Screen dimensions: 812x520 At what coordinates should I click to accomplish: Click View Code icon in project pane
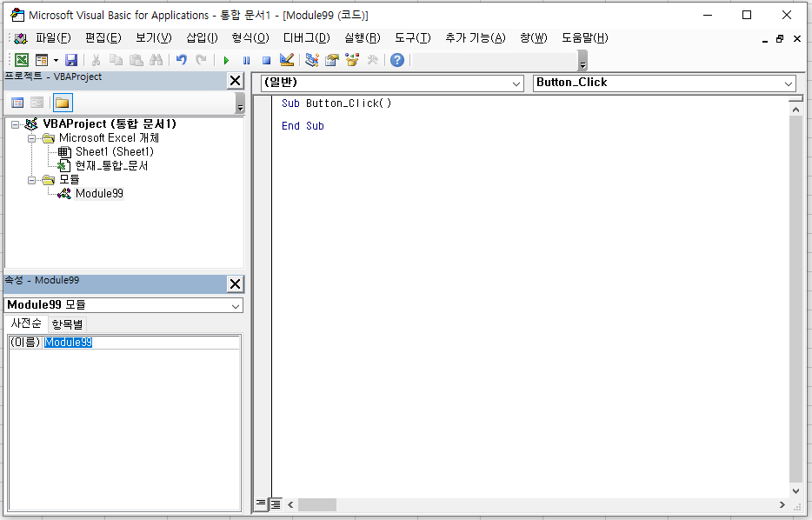(17, 103)
